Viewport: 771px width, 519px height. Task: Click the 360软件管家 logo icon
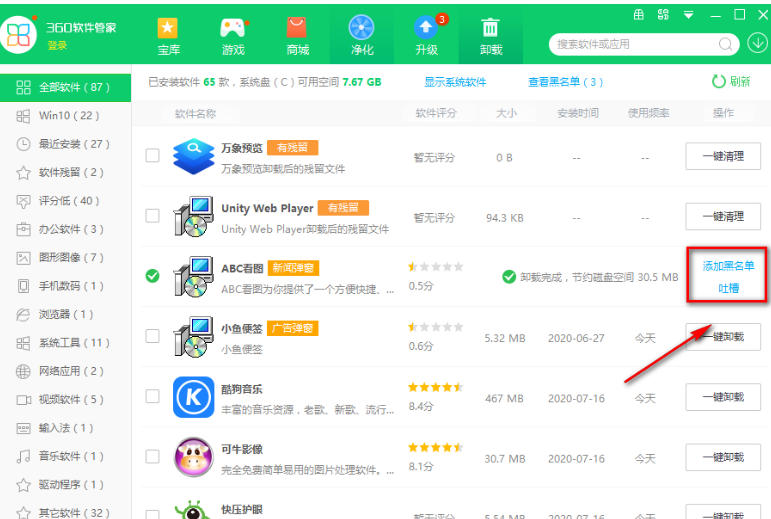pyautogui.click(x=19, y=35)
